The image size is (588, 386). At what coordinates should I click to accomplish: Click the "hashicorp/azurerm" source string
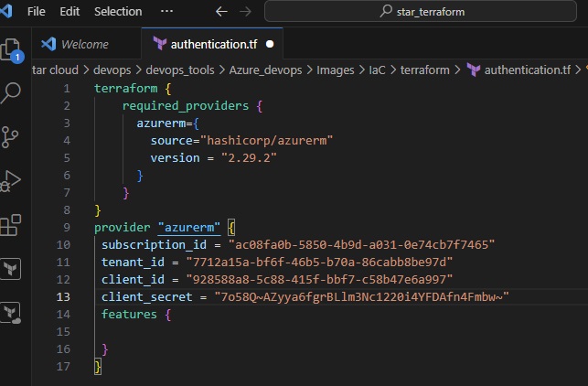coord(267,140)
